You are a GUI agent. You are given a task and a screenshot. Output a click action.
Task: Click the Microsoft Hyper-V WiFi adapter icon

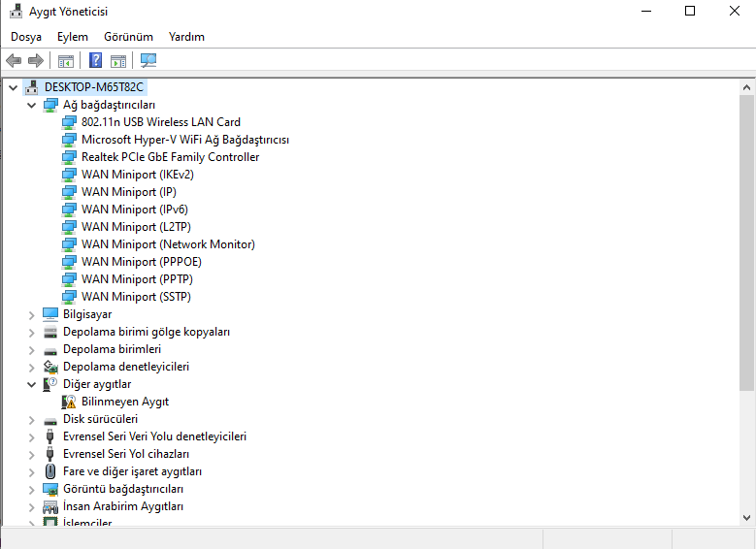tap(69, 140)
